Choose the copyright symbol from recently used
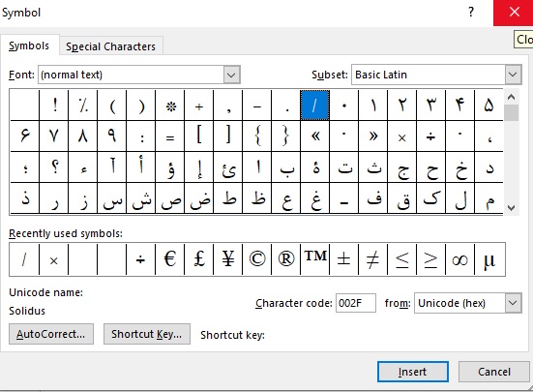 [256, 259]
